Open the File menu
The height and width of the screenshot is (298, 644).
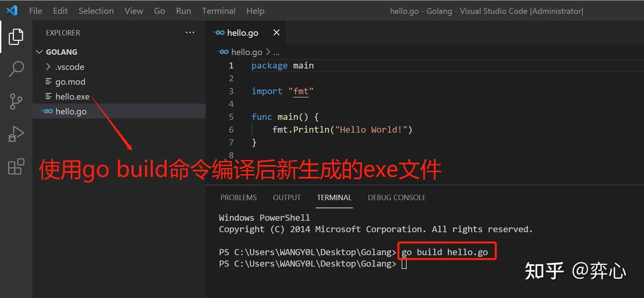pyautogui.click(x=35, y=11)
